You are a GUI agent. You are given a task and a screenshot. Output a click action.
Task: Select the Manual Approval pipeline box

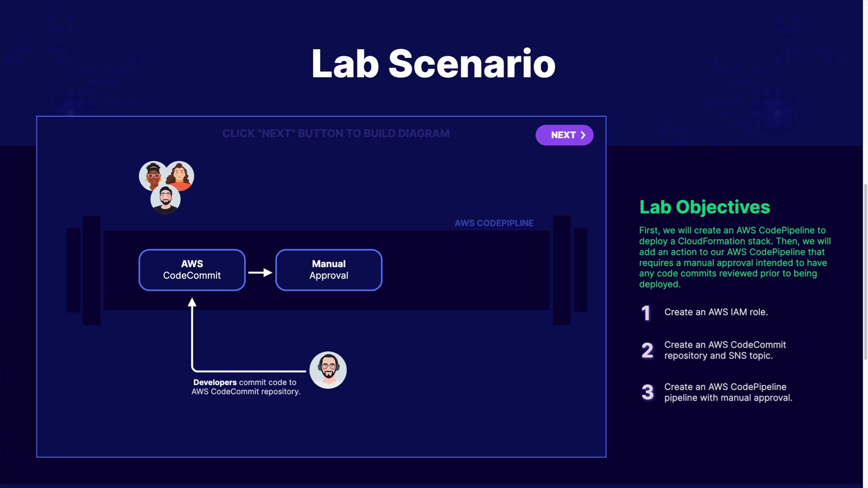[329, 270]
